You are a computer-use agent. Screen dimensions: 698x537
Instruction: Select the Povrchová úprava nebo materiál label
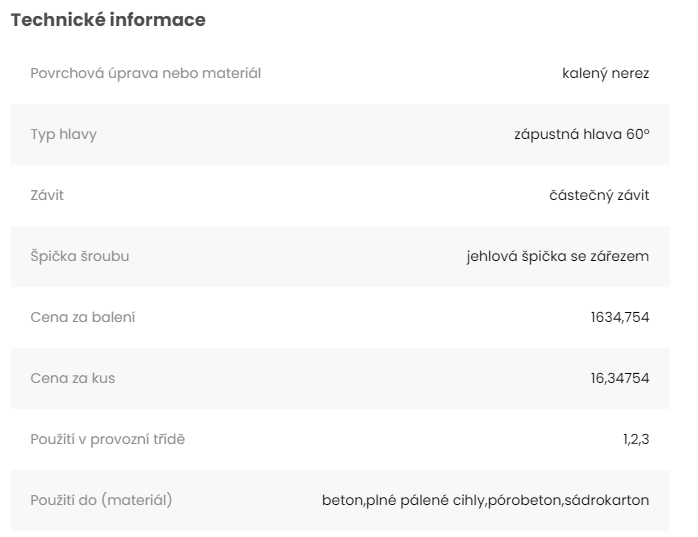(146, 73)
